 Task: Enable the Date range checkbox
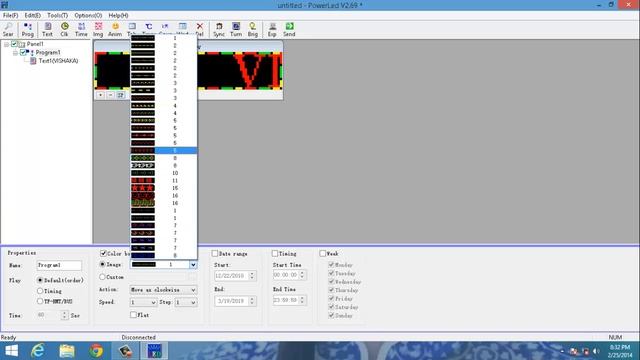click(x=215, y=253)
